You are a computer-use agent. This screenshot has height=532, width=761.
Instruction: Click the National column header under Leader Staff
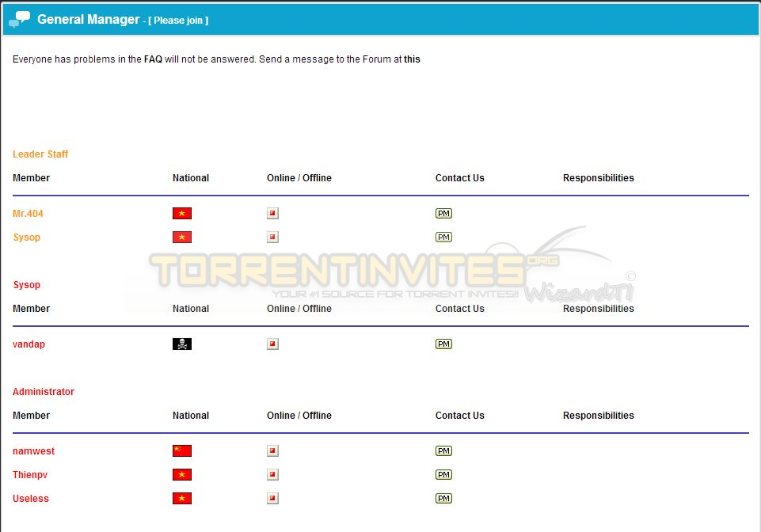coord(191,178)
